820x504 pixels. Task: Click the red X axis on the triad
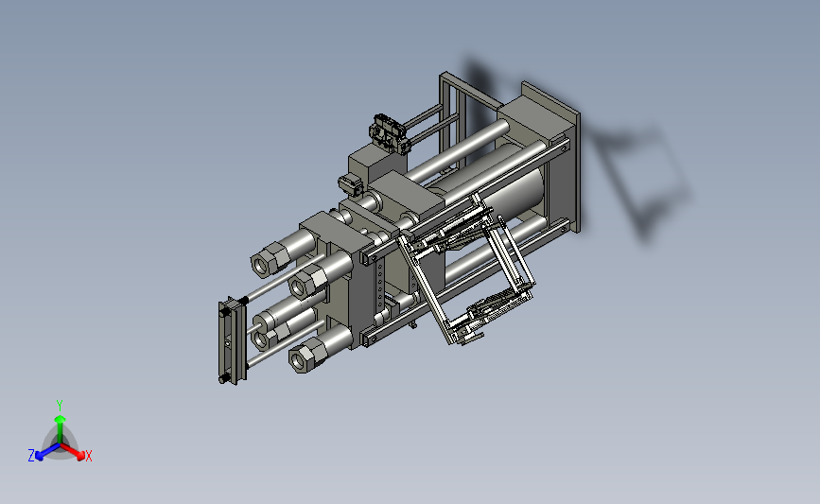tap(75, 453)
